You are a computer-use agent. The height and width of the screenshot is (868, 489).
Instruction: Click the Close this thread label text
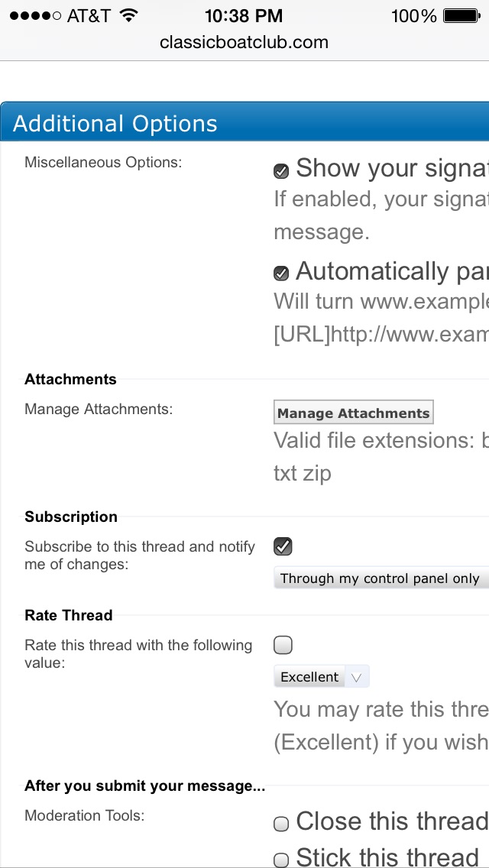[x=391, y=821]
